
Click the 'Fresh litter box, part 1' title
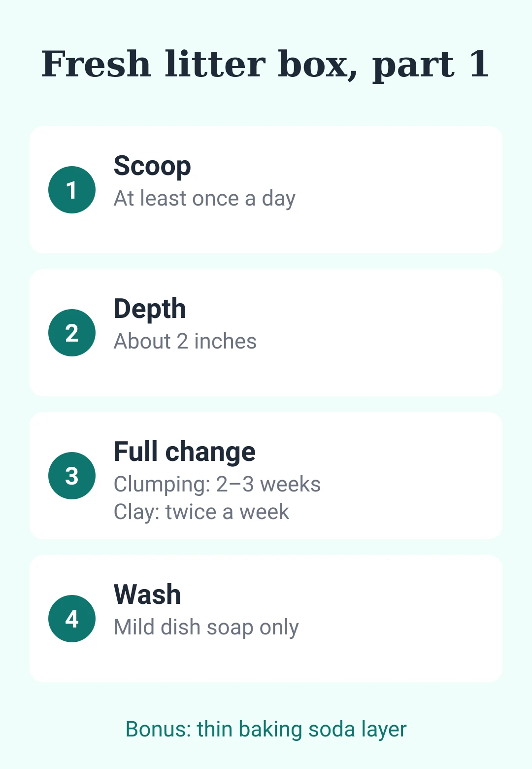click(266, 64)
